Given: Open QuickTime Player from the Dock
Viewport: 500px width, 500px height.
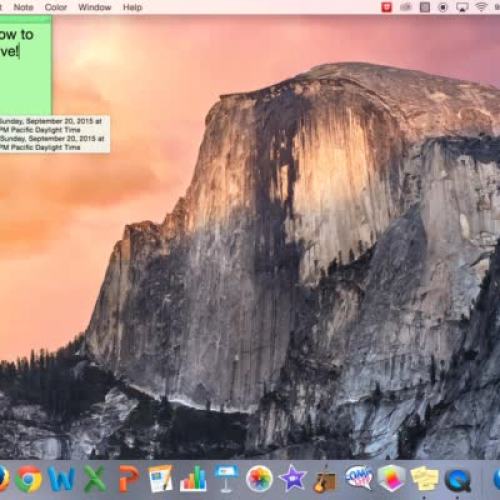Looking at the screenshot, I should tap(458, 480).
